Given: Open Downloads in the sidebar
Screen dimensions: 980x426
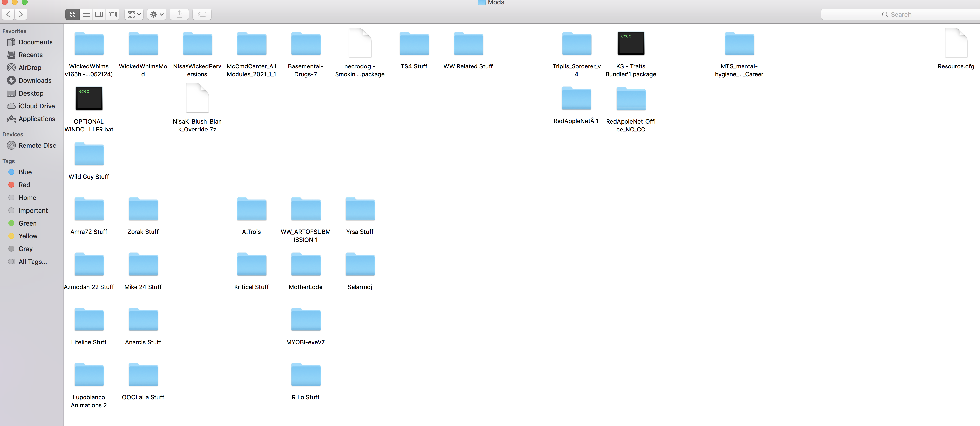Looking at the screenshot, I should click(35, 80).
